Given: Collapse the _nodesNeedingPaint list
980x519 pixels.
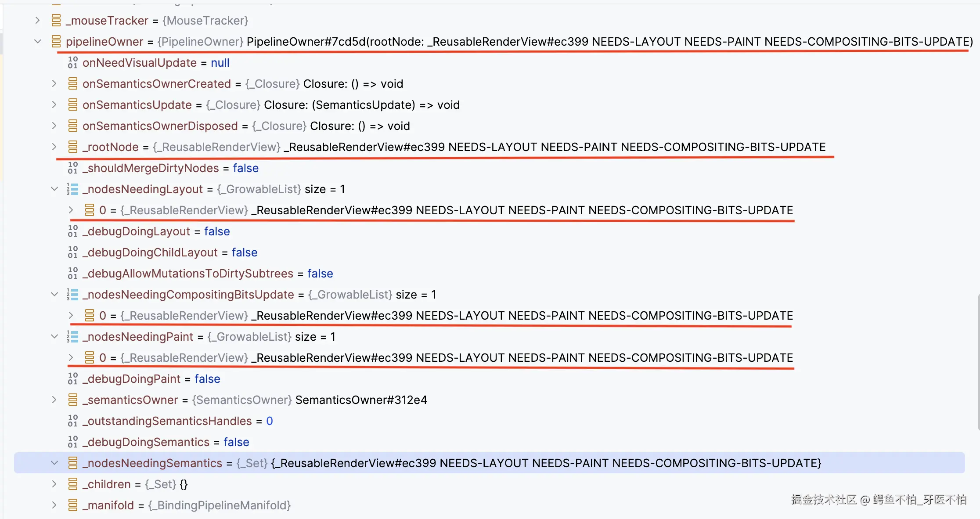Looking at the screenshot, I should [x=54, y=337].
